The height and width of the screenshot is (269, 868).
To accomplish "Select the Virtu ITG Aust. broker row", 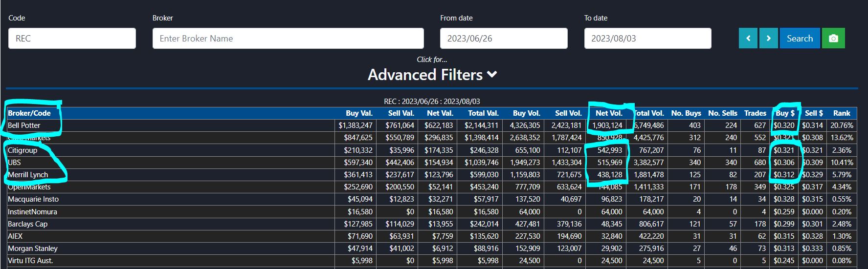I will point(432,261).
